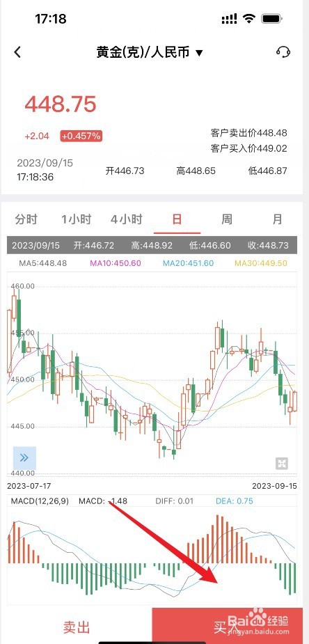
Task: Tap the status bar clock 17:18
Action: [51, 19]
